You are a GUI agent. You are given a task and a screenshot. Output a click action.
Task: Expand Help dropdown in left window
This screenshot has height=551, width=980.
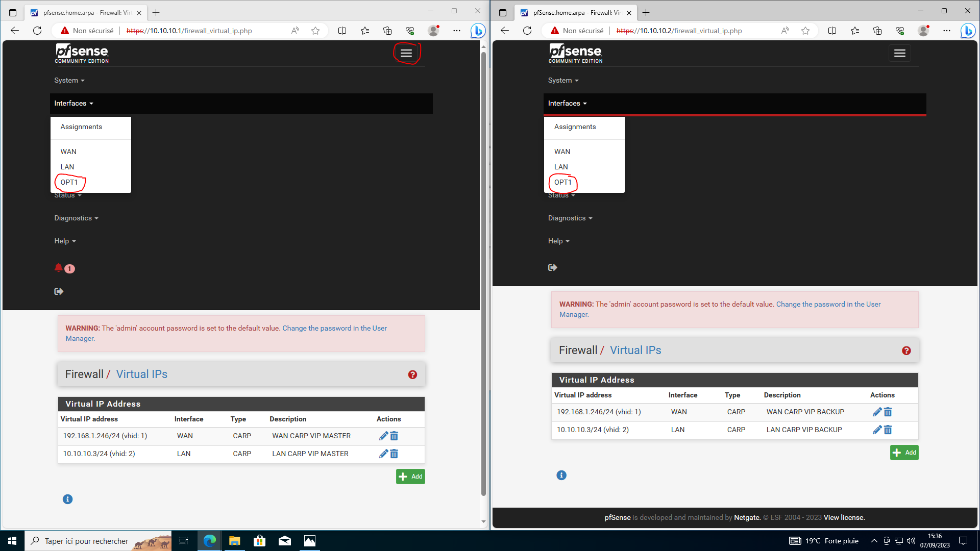(x=65, y=241)
